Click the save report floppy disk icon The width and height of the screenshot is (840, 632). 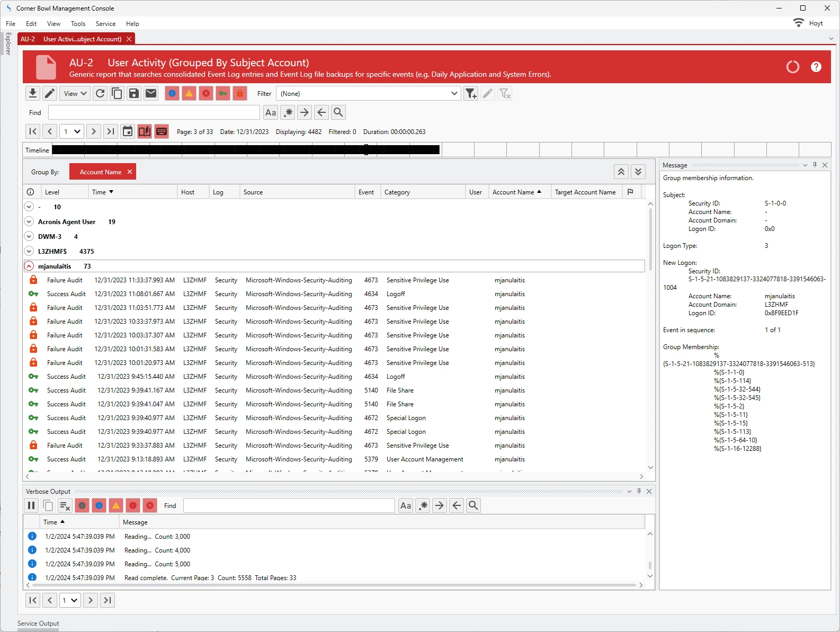(134, 94)
